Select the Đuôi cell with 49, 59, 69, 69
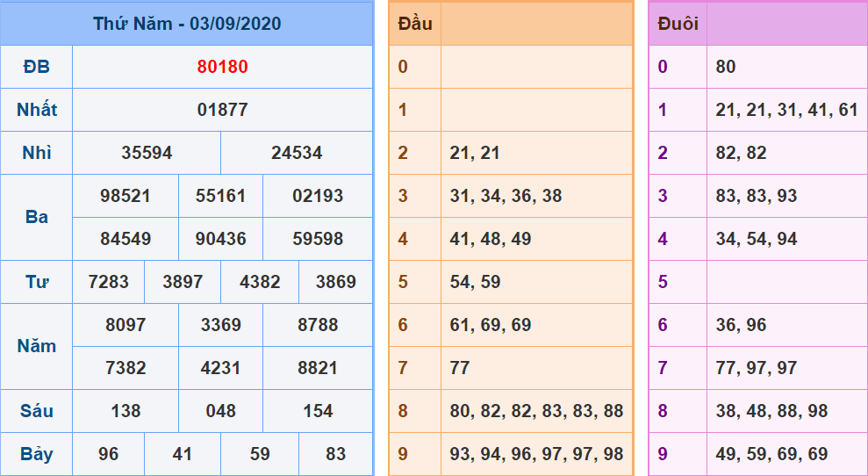The height and width of the screenshot is (476, 868). (x=771, y=454)
